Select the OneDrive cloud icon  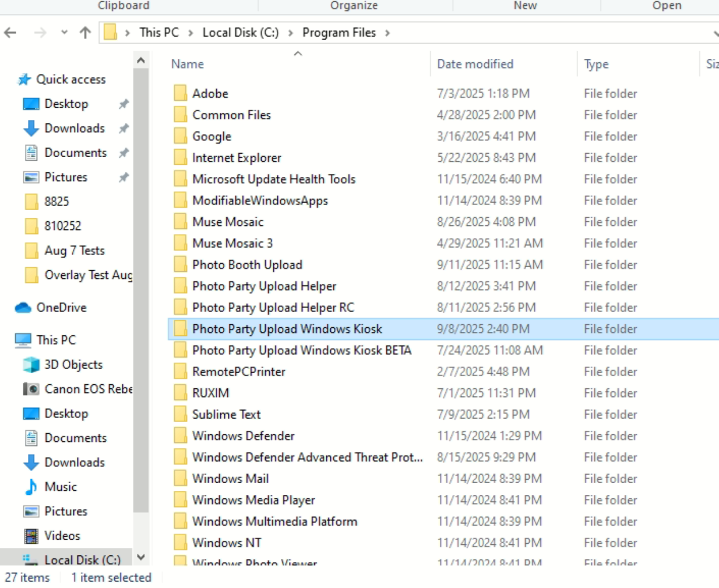click(x=23, y=307)
